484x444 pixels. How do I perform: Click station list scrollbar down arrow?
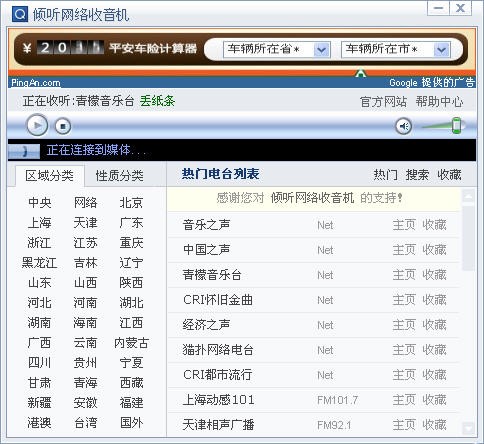click(468, 428)
